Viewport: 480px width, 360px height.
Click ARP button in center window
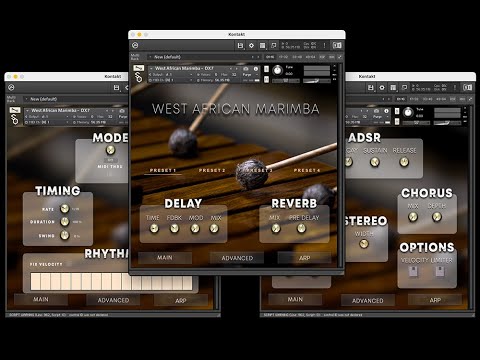(x=304, y=258)
